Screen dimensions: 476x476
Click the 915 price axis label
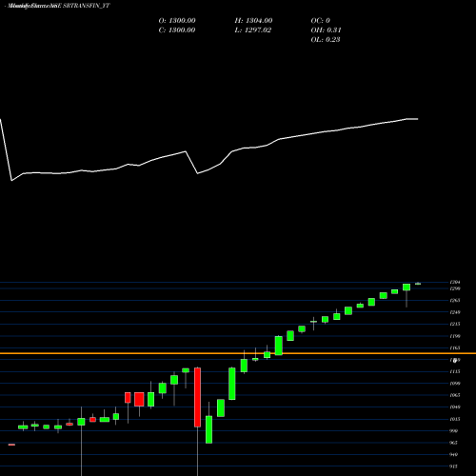pos(454,466)
